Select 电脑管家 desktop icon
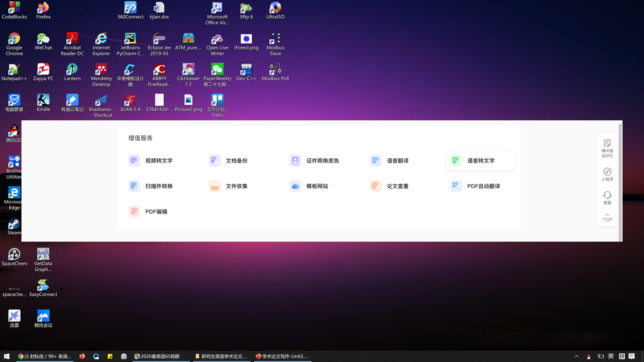This screenshot has height=362, width=644. point(14,103)
